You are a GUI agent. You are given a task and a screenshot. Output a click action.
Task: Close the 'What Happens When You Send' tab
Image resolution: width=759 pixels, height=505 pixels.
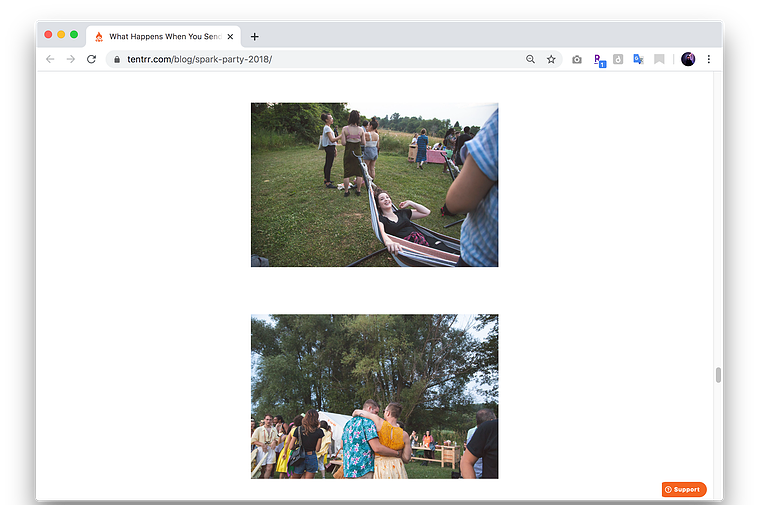click(x=230, y=36)
